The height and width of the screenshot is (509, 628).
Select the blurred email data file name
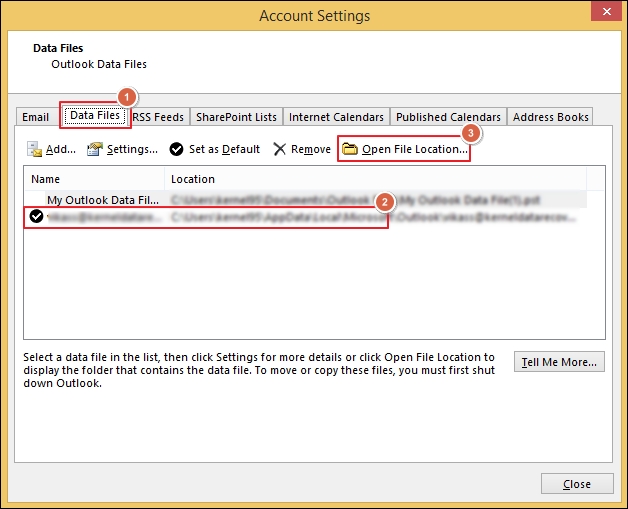(104, 217)
